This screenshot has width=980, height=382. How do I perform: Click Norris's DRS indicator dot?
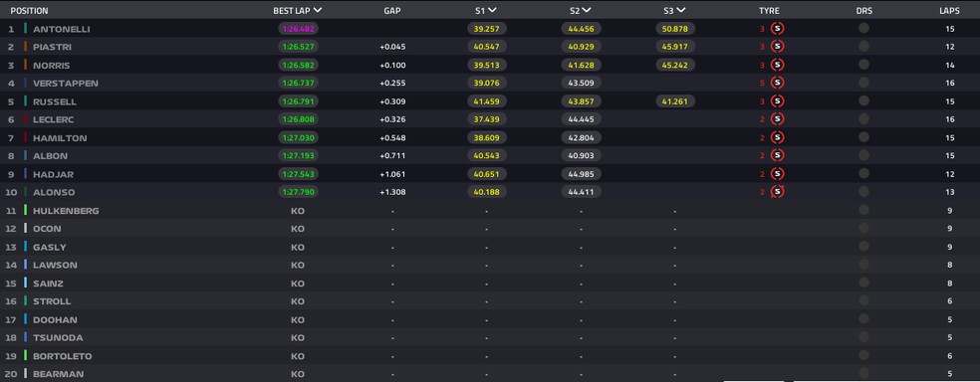863,65
